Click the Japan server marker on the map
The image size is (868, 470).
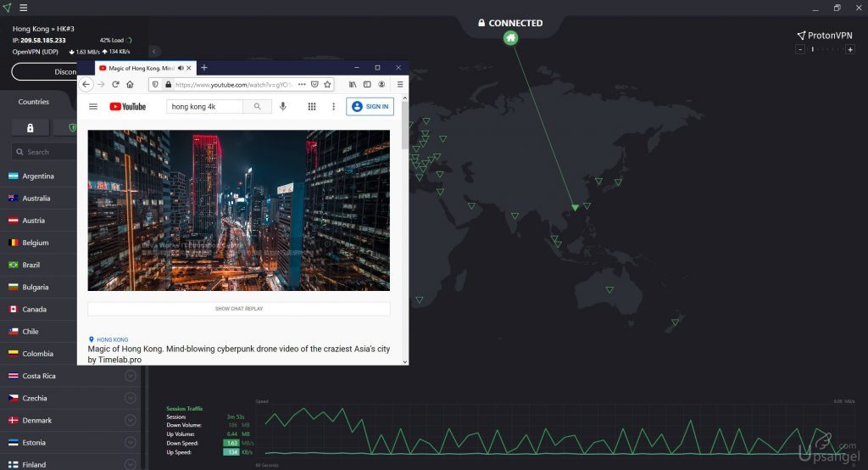tap(618, 182)
